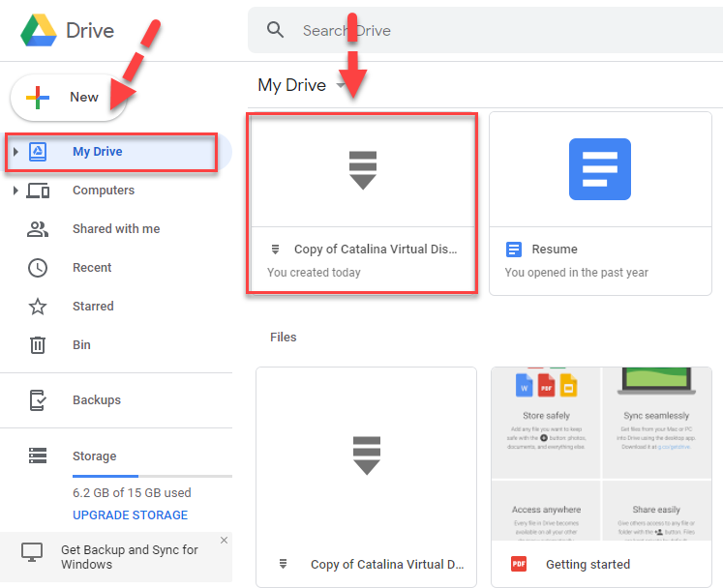The width and height of the screenshot is (723, 588).
Task: Open the Resume document thumbnail
Action: pyautogui.click(x=599, y=170)
